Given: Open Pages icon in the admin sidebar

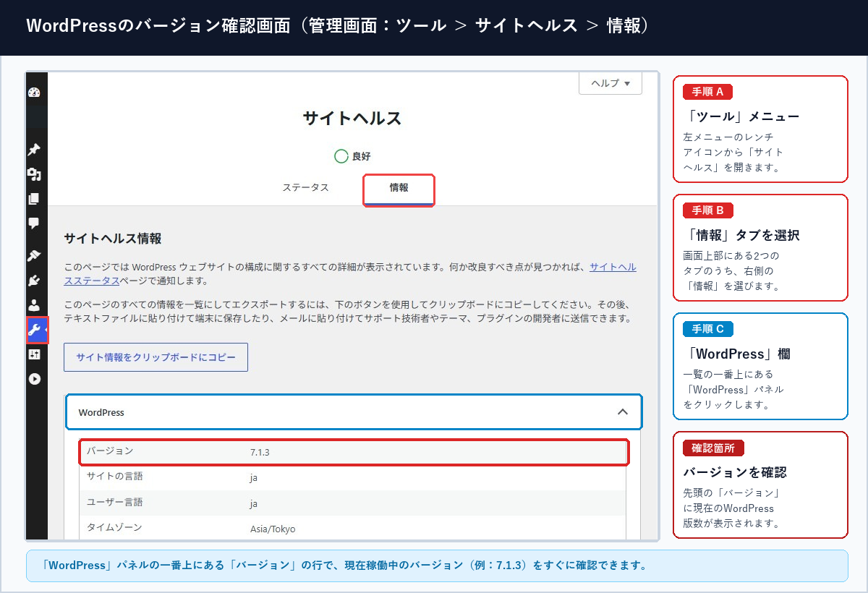Looking at the screenshot, I should tap(34, 199).
